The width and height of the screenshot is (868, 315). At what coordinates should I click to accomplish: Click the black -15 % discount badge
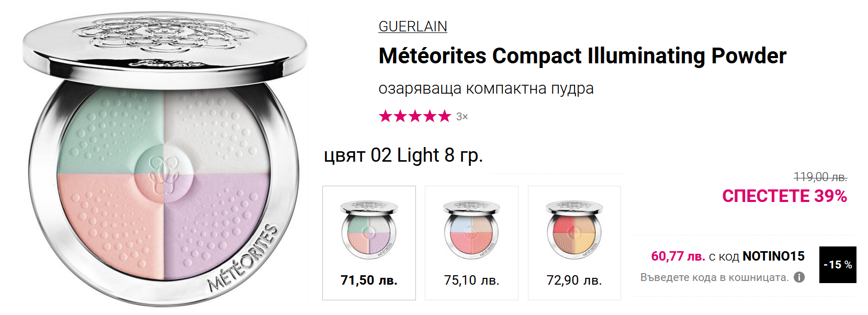tap(837, 265)
